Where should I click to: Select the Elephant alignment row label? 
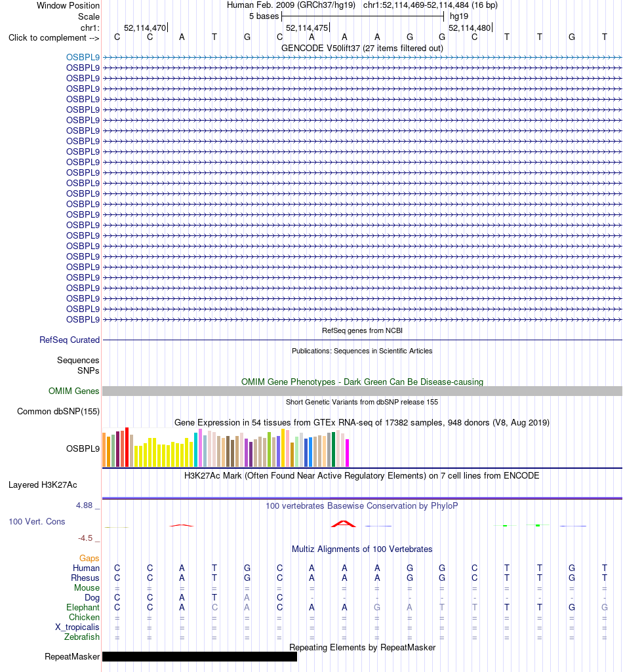point(83,607)
